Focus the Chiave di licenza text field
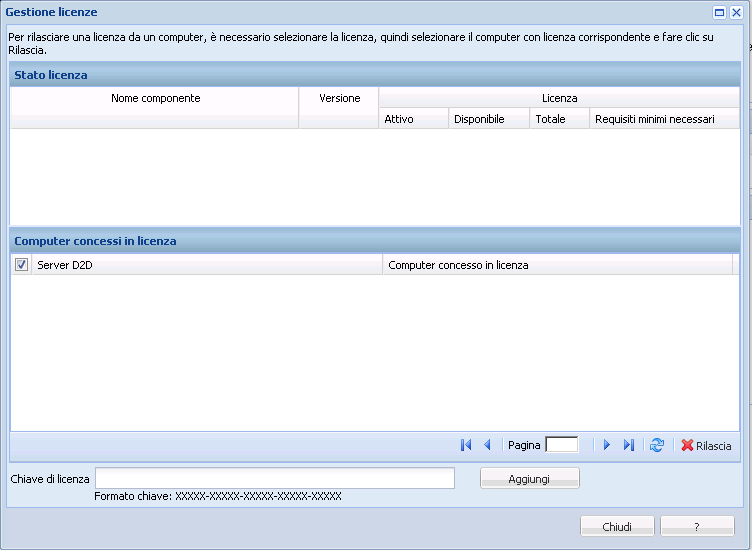 274,479
